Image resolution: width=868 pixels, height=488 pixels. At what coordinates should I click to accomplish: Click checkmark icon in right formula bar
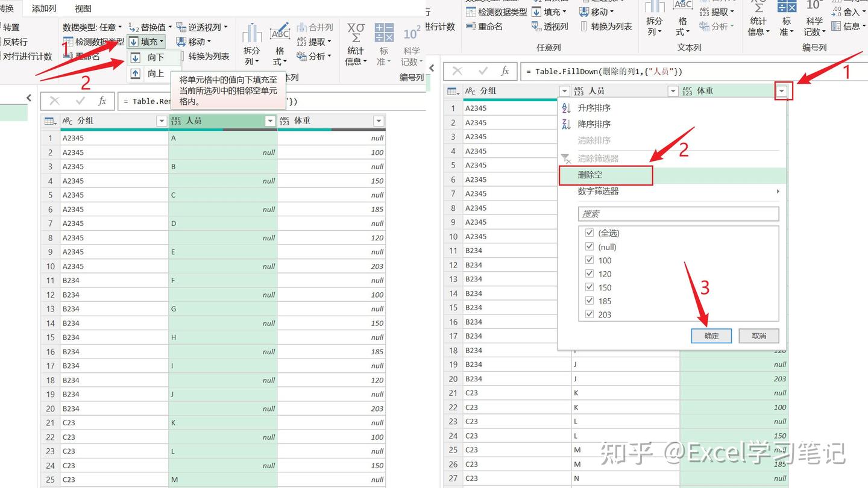(x=483, y=71)
